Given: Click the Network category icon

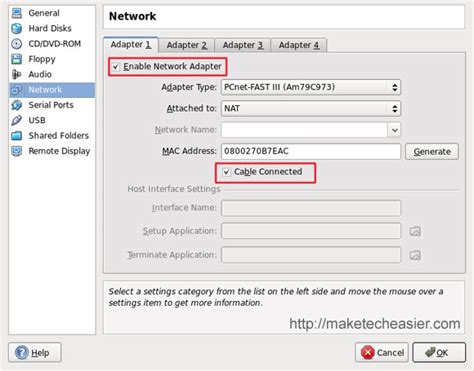Looking at the screenshot, I should (x=16, y=90).
